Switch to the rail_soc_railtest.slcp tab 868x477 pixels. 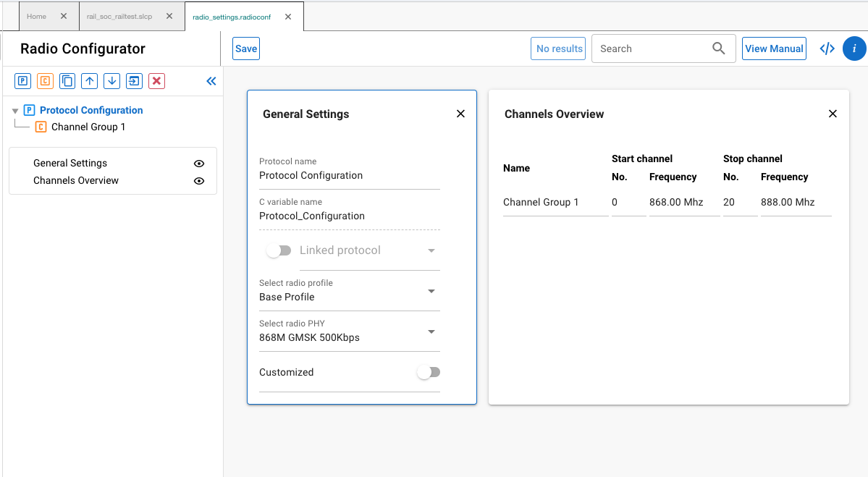[119, 17]
